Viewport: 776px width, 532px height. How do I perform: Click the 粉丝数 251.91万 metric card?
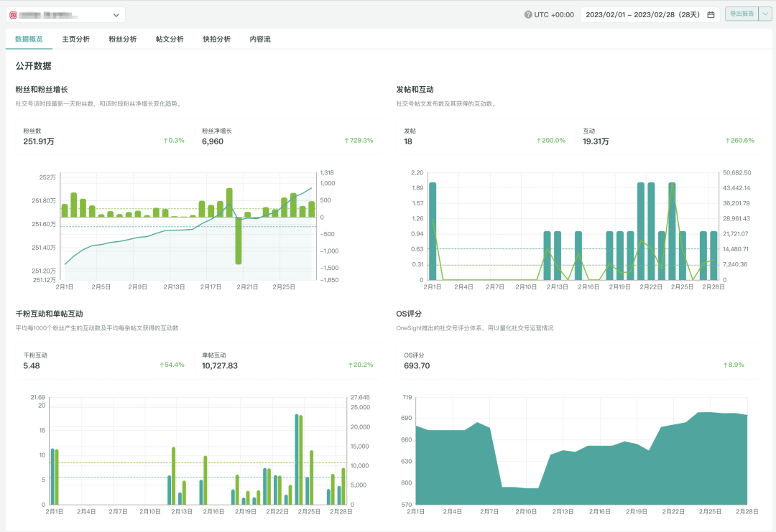click(104, 137)
